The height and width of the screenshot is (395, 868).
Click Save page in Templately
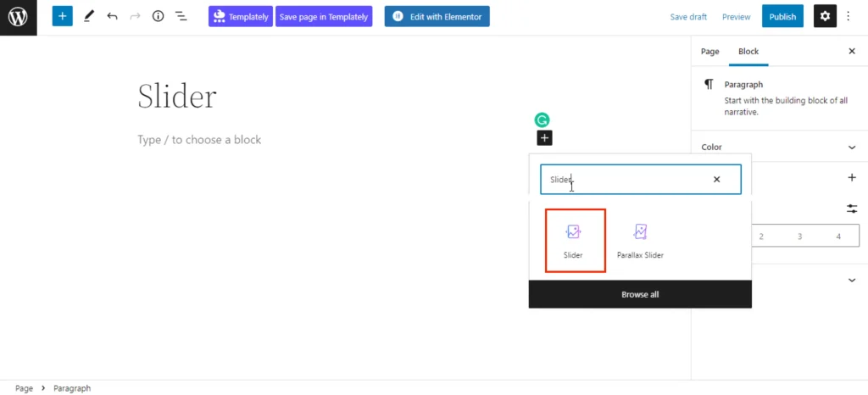[x=324, y=17]
